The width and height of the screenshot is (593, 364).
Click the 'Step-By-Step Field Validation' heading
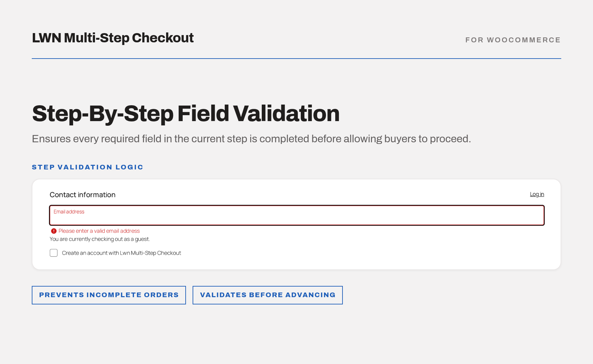coord(186,114)
